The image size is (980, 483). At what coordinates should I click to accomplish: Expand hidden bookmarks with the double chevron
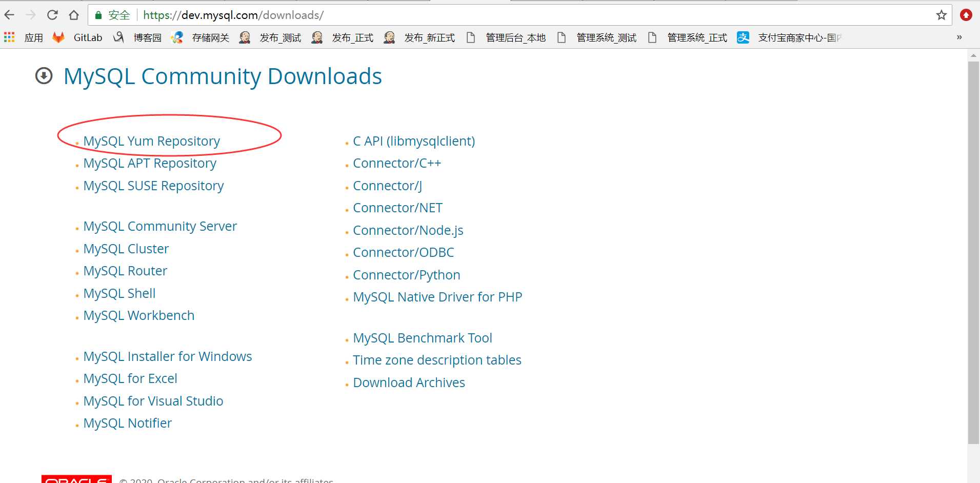pos(959,37)
